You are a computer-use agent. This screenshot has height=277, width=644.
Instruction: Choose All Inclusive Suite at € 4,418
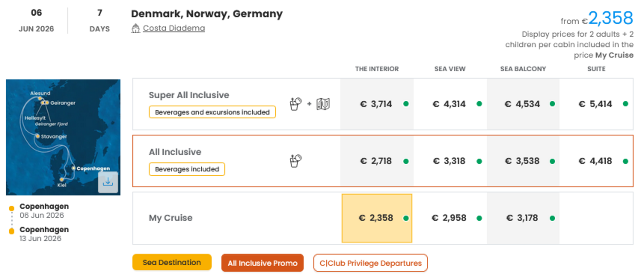pos(596,161)
